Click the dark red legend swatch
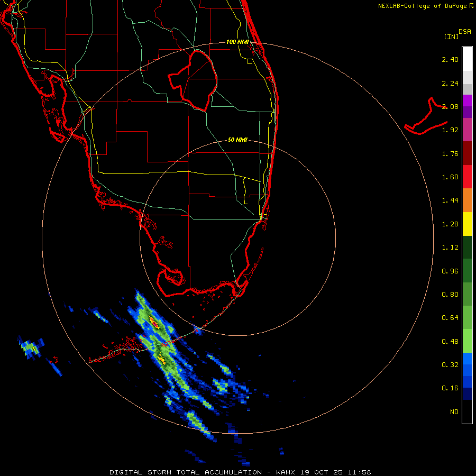This screenshot has height=476, width=476. (x=467, y=153)
